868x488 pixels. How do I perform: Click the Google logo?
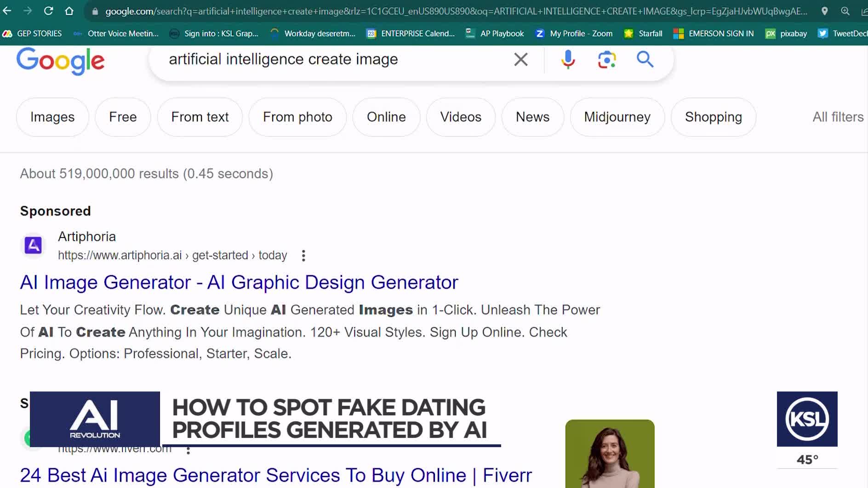(x=61, y=61)
